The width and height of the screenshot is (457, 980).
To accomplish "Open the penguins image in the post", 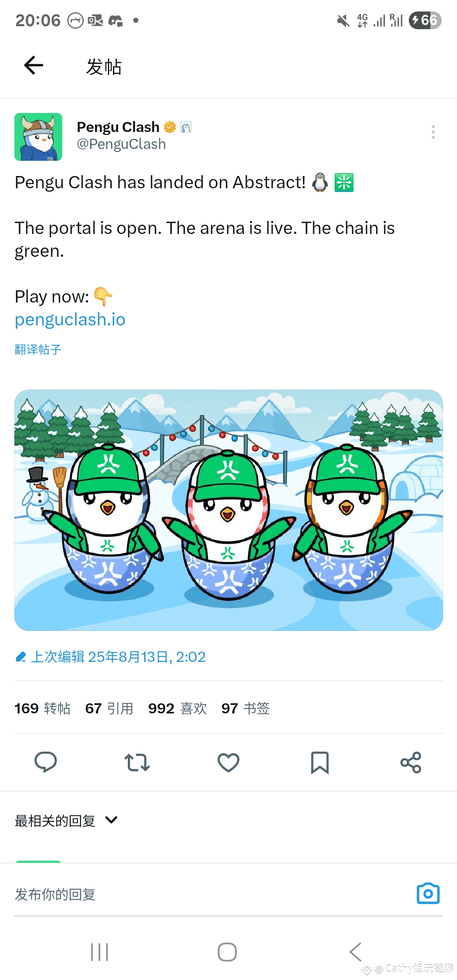I will pos(228,510).
